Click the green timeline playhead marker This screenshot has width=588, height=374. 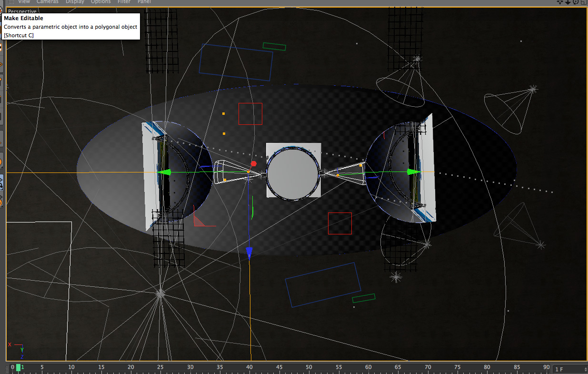coord(19,367)
